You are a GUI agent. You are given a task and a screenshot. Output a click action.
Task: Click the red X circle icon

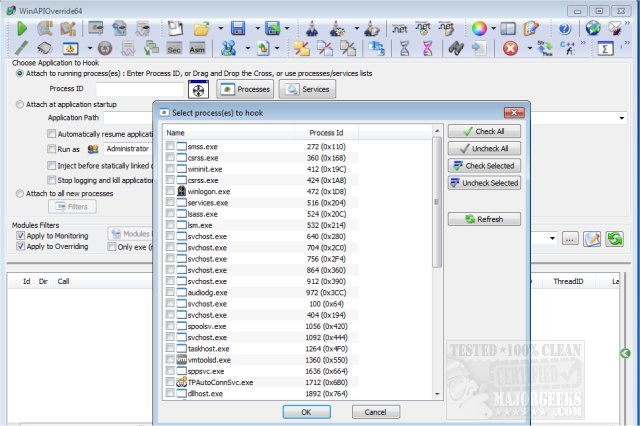tap(510, 49)
